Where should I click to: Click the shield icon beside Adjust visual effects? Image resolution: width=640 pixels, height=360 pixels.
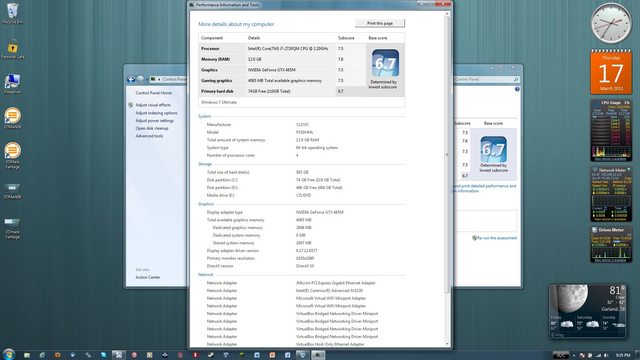(x=131, y=105)
